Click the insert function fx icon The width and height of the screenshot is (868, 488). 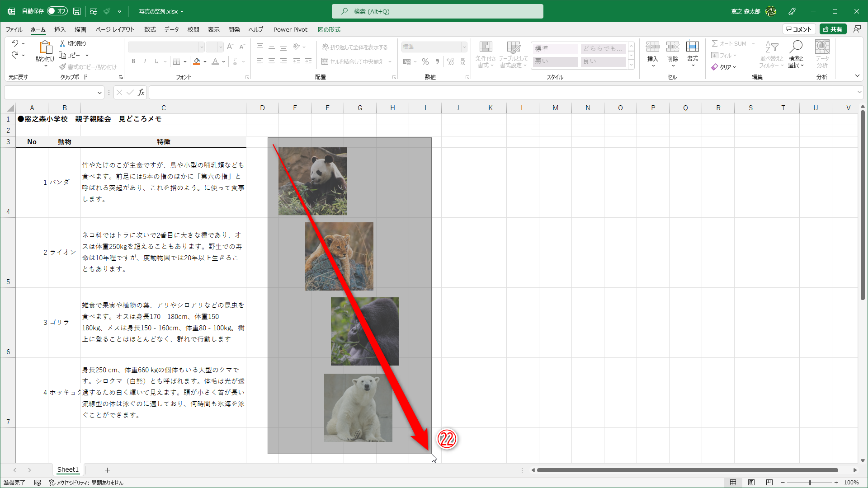141,93
